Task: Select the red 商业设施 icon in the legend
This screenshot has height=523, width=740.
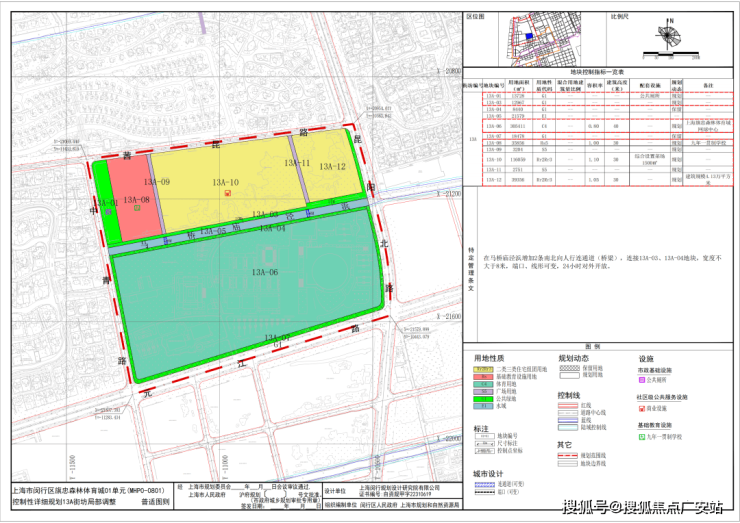Action: (642, 408)
